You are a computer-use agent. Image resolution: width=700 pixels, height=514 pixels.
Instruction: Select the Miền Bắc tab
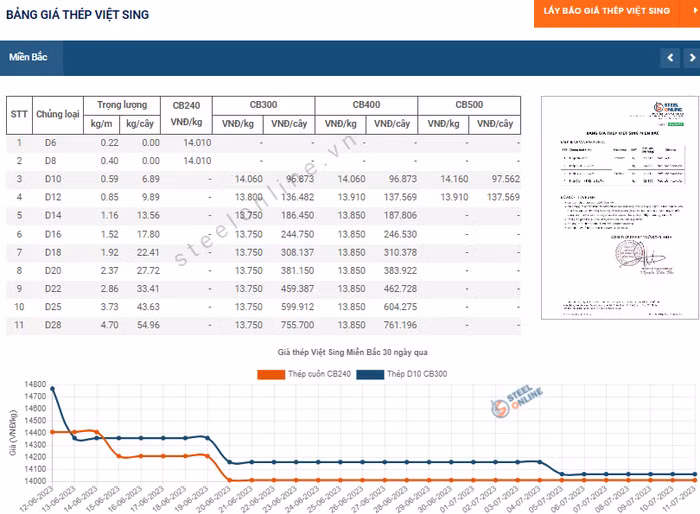pos(29,57)
